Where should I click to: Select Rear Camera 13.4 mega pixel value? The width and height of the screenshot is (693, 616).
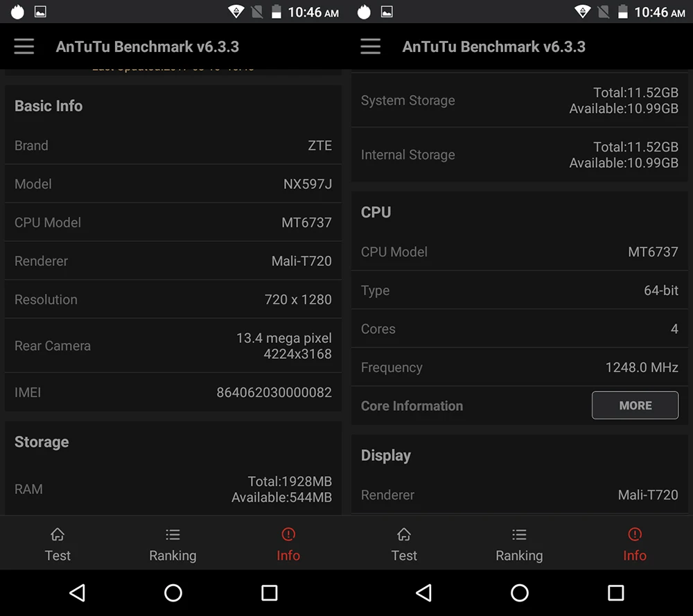283,338
